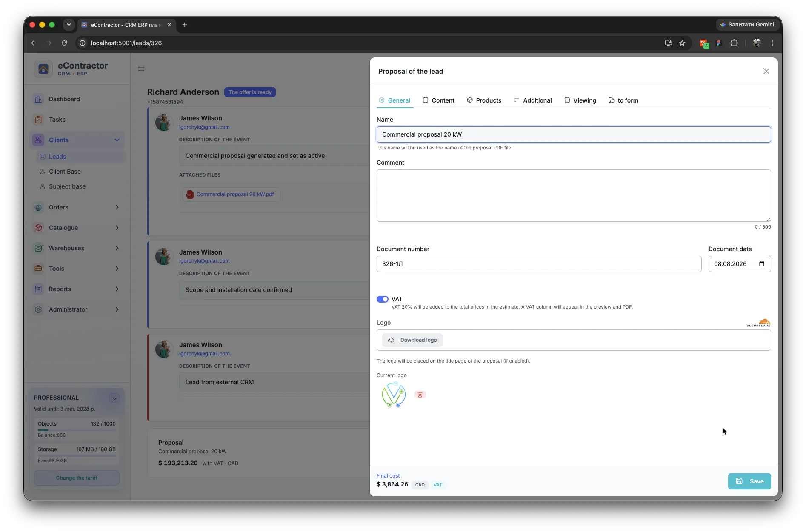Viewport: 806px width, 532px height.
Task: Open Chrome three-dot menu
Action: [x=772, y=43]
